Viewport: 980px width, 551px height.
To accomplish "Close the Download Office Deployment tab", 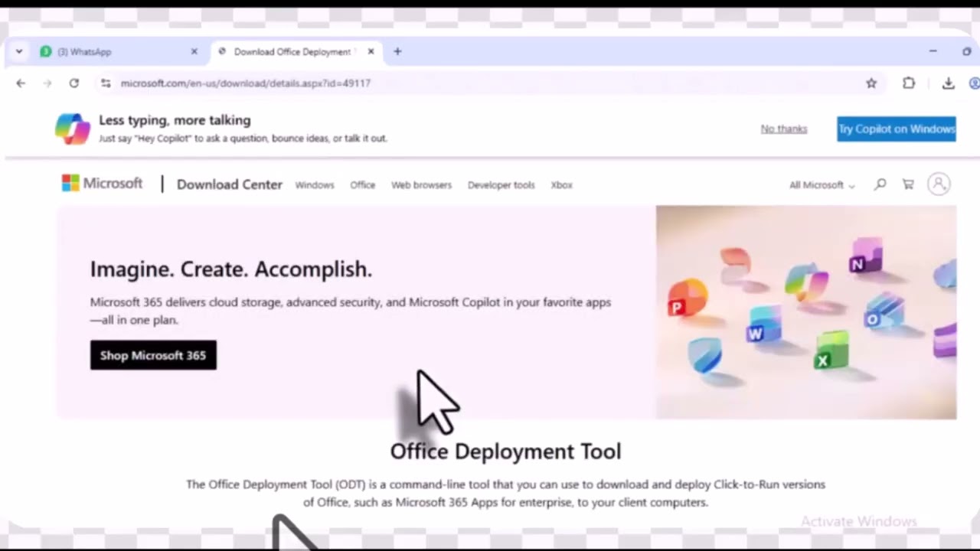I will (371, 51).
